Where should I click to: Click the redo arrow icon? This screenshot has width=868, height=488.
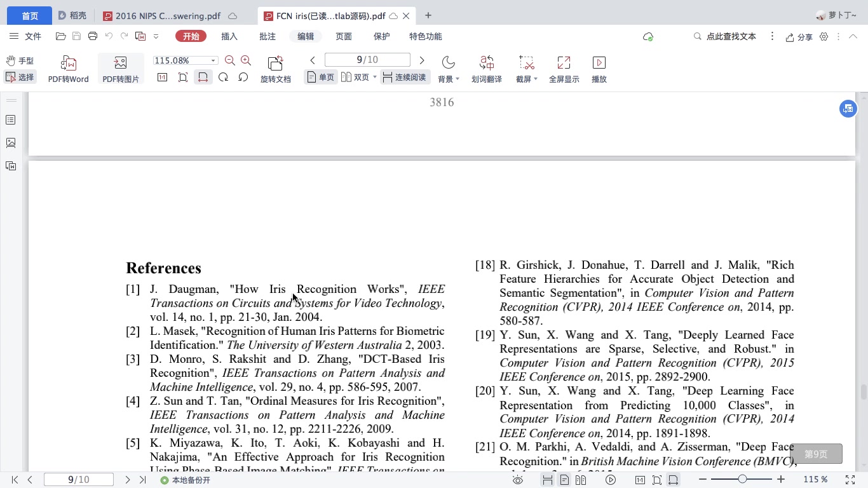pyautogui.click(x=125, y=36)
